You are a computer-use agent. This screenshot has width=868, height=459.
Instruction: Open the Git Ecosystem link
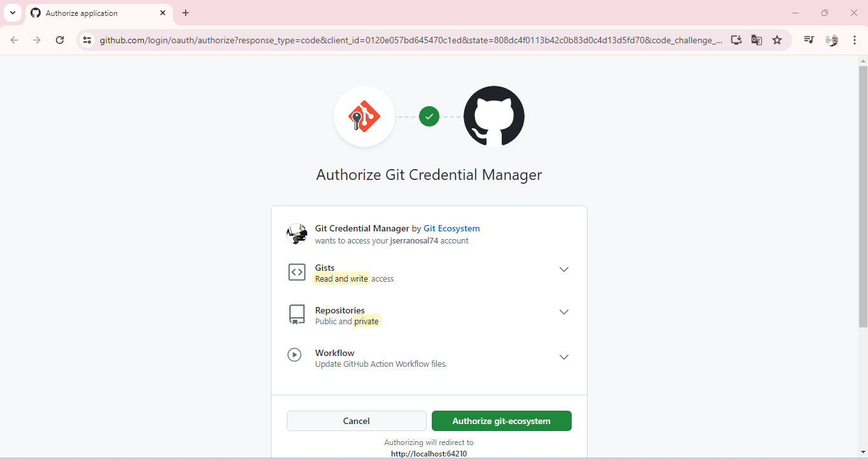click(x=451, y=228)
